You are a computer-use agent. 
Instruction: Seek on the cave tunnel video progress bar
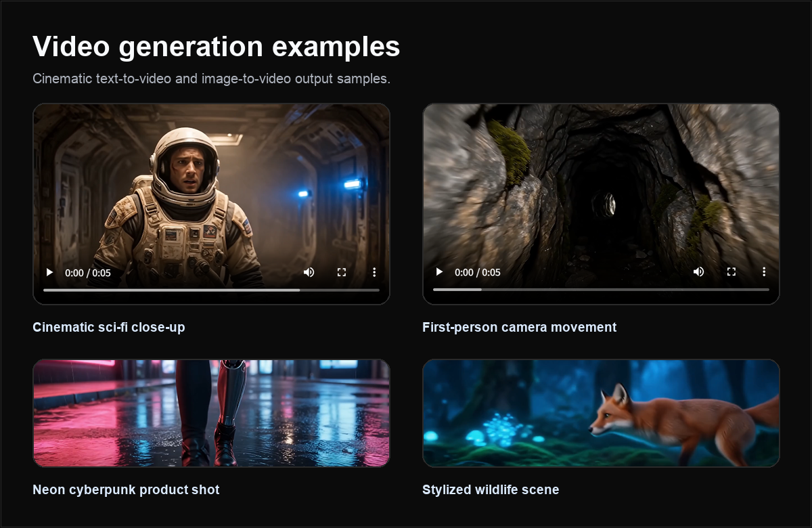pos(601,290)
